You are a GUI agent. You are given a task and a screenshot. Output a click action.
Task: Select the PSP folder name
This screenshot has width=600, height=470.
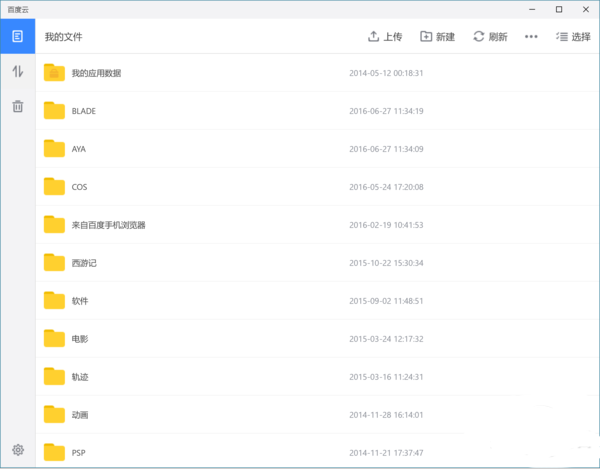click(79, 453)
